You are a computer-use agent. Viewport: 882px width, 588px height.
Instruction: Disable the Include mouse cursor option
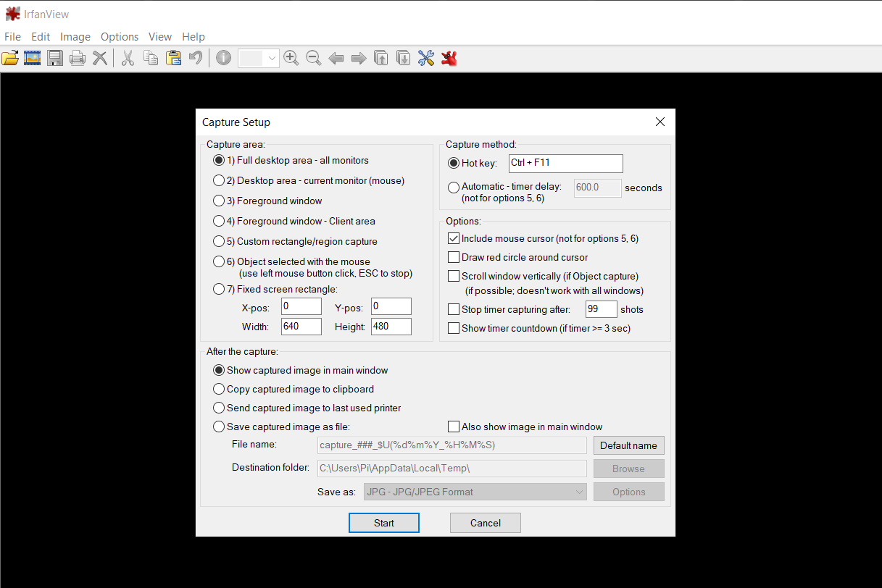pyautogui.click(x=454, y=237)
